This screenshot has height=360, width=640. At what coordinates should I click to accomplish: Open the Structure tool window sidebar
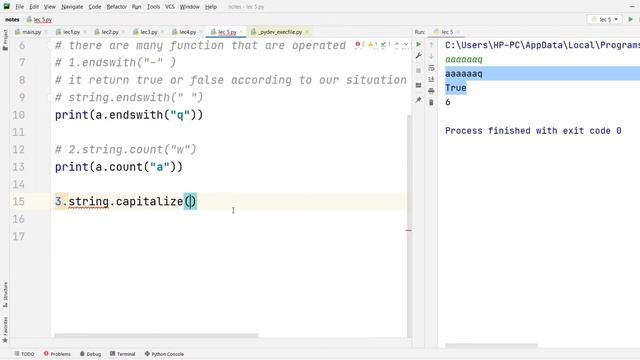click(5, 295)
